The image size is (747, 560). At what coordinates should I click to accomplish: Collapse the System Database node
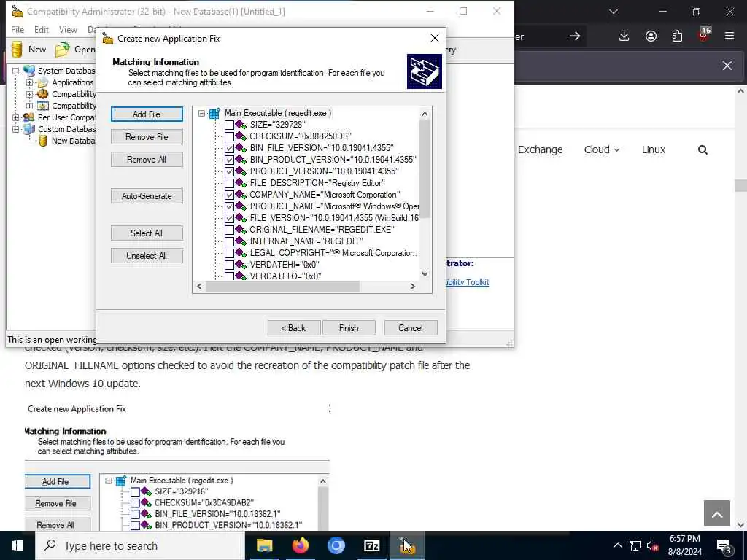(x=16, y=71)
